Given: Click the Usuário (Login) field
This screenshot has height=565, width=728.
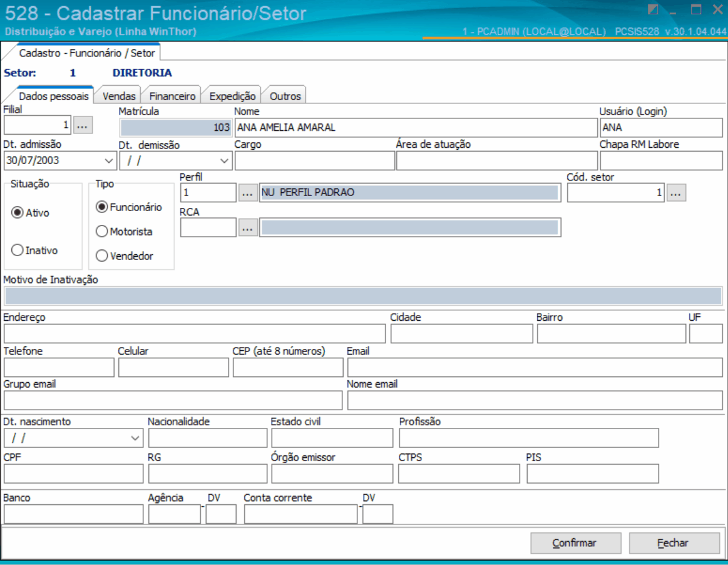Looking at the screenshot, I should point(661,128).
